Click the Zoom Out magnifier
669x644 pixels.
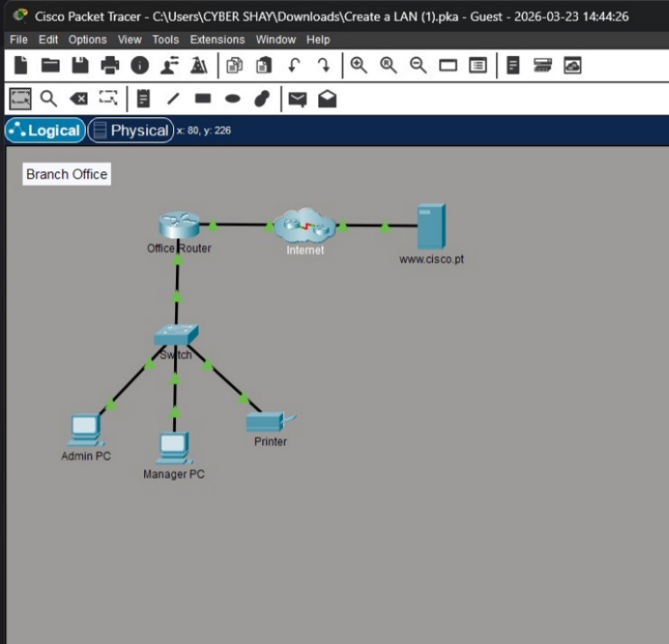pos(418,66)
